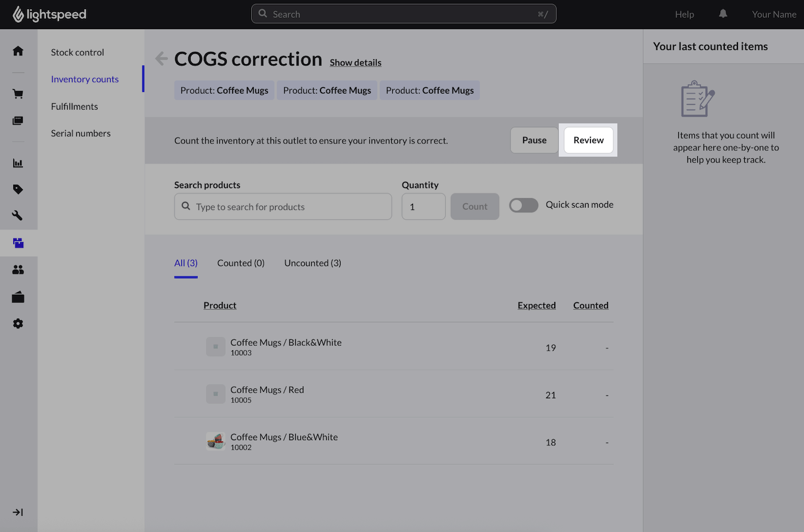Screen dimensions: 804x532
Task: Click the SKU 10005
Action: pos(241,400)
